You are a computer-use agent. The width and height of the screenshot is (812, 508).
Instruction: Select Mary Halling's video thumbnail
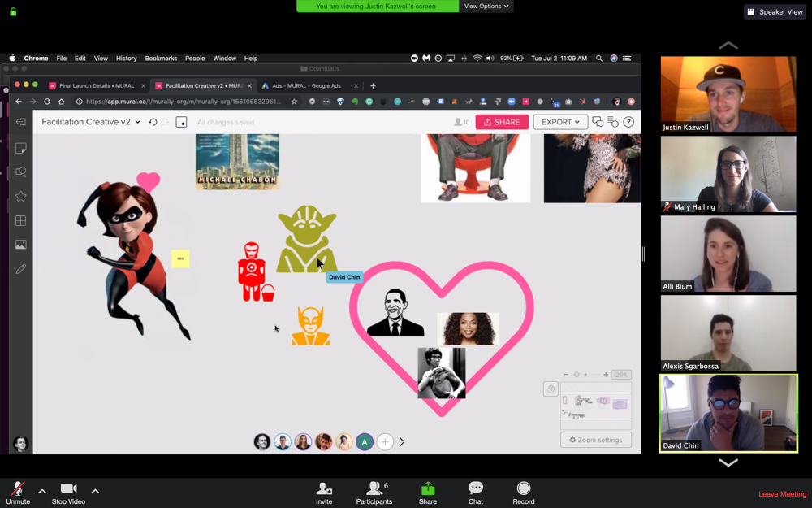[x=728, y=174]
